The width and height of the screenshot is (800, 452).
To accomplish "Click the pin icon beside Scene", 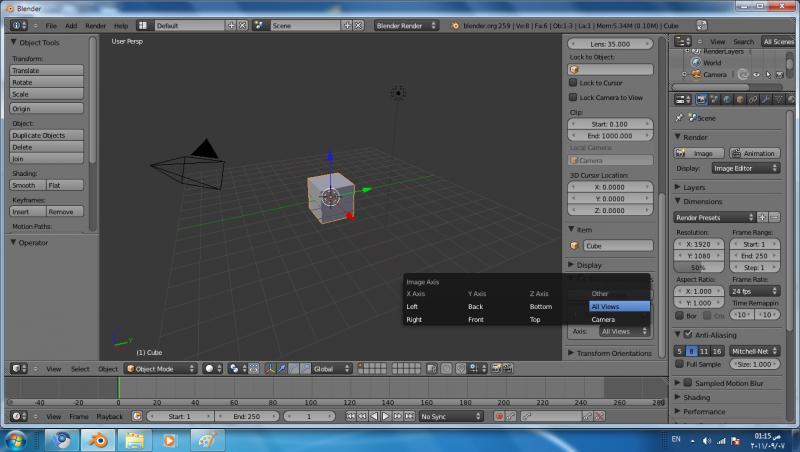I will [679, 118].
